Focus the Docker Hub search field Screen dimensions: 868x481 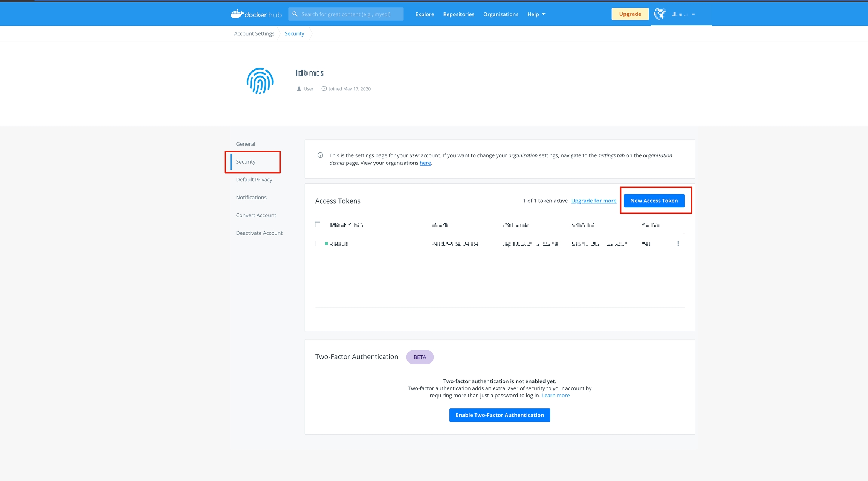[350, 14]
